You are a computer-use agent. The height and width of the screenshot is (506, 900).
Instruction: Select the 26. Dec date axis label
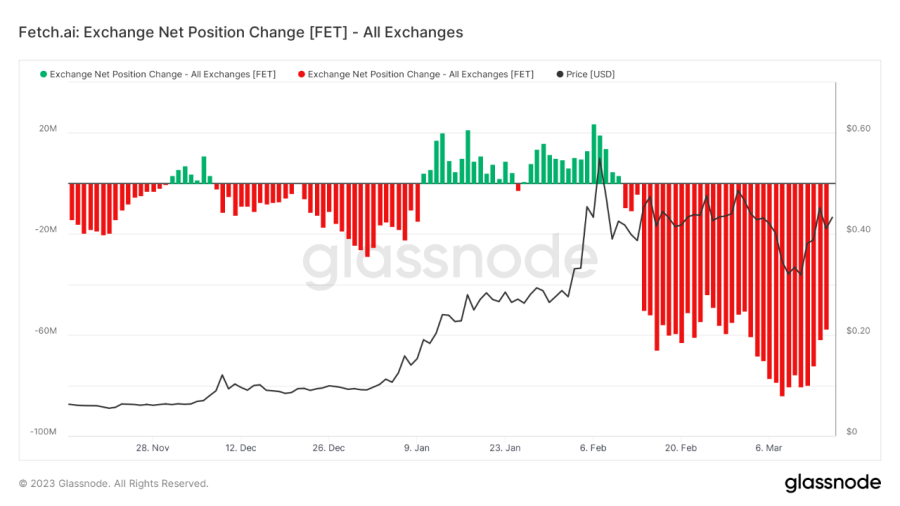328,447
